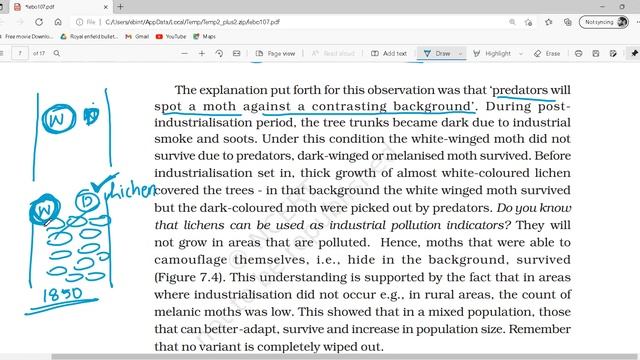
Task: Click the italic text 'Do you know'
Action: [x=534, y=208]
